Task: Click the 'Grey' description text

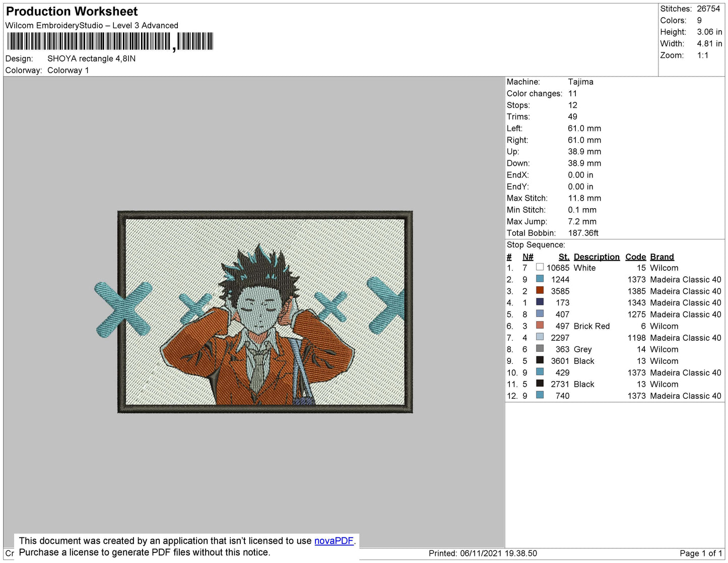Action: click(x=582, y=349)
